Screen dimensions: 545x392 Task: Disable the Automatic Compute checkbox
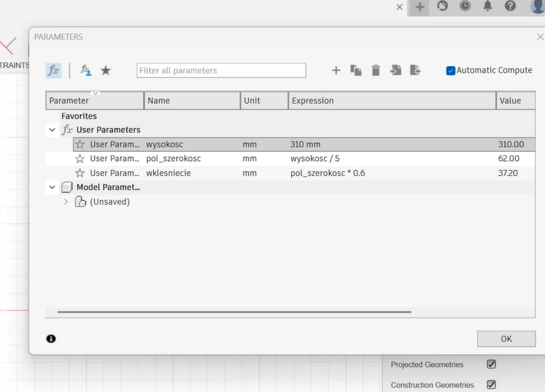coord(450,70)
